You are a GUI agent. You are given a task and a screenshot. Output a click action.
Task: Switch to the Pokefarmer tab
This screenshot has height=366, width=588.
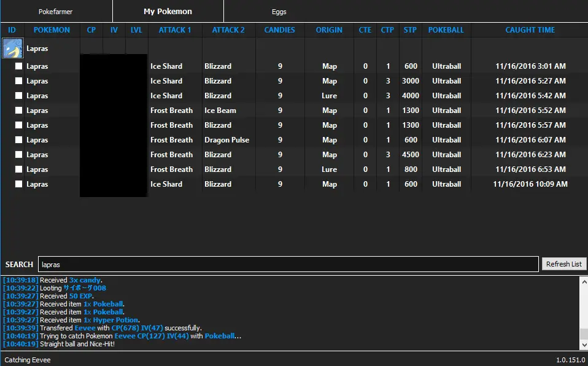pos(56,12)
